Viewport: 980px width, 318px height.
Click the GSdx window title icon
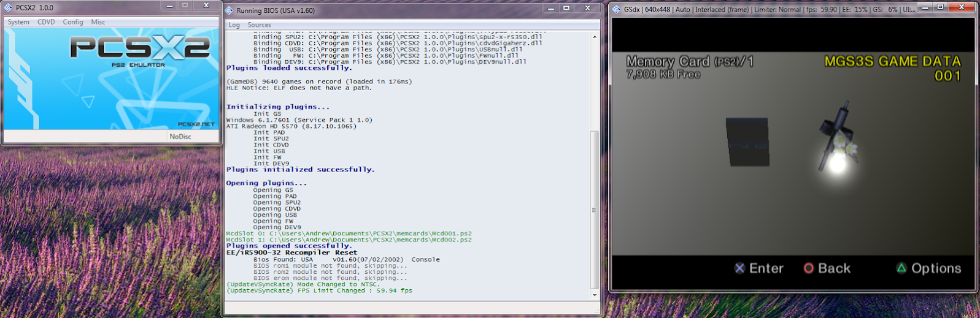click(x=616, y=9)
